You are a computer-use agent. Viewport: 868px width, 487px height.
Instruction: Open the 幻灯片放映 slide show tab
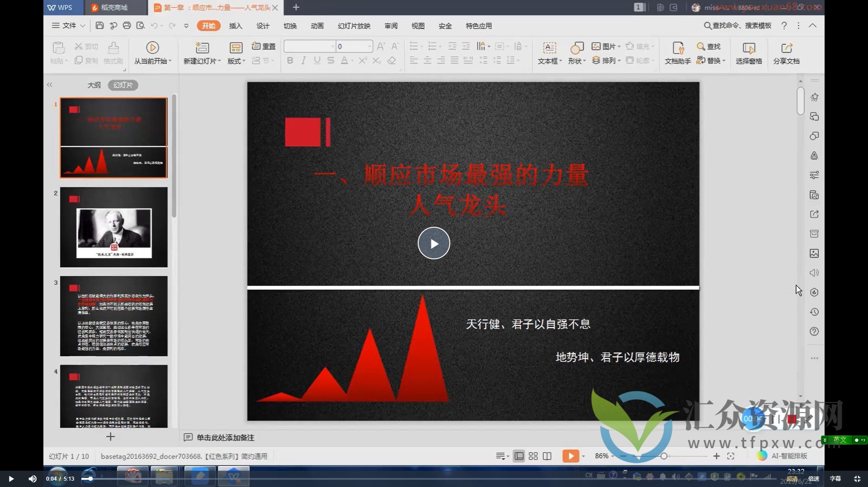tap(354, 26)
